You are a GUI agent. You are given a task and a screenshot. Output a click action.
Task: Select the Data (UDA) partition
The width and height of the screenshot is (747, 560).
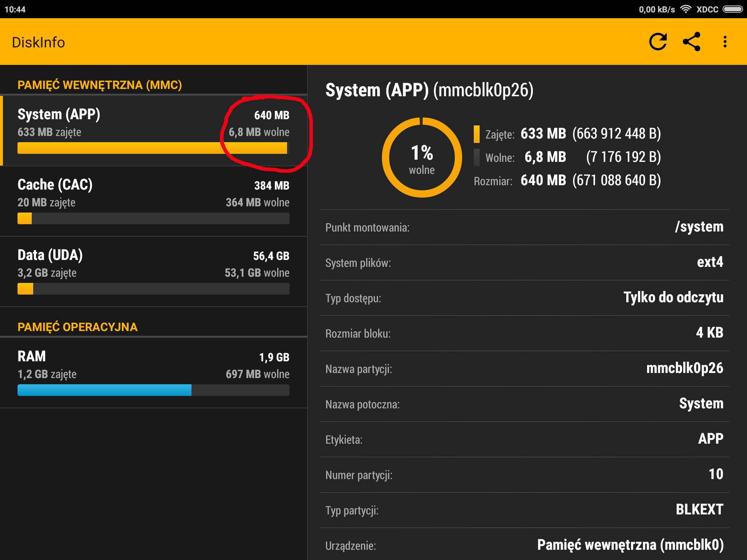[x=153, y=271]
